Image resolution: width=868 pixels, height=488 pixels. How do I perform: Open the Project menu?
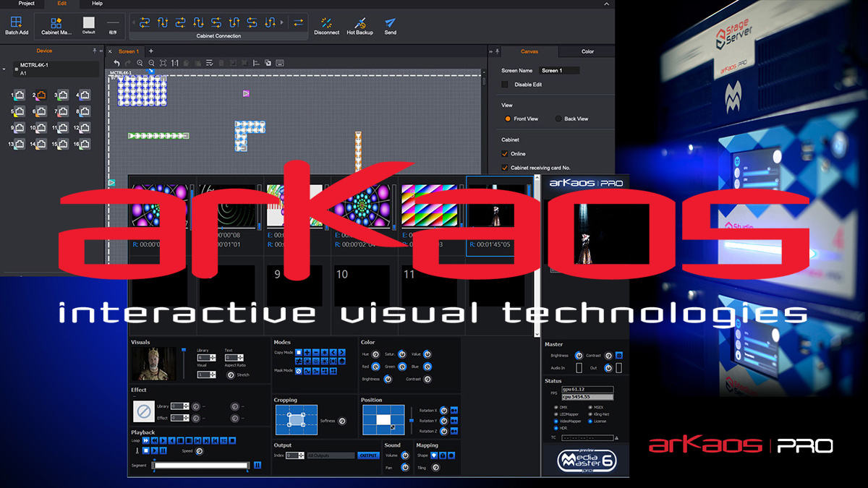pos(26,4)
